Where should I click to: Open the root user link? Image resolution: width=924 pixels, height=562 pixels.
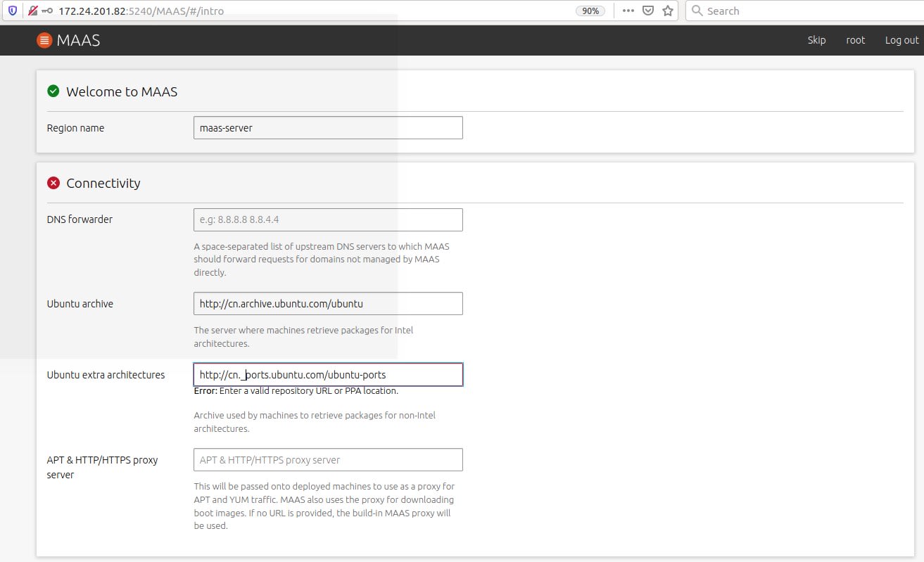tap(855, 40)
